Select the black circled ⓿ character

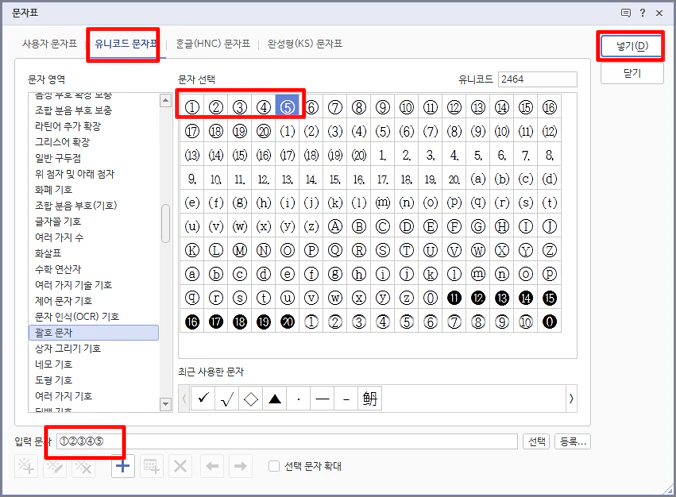[550, 322]
